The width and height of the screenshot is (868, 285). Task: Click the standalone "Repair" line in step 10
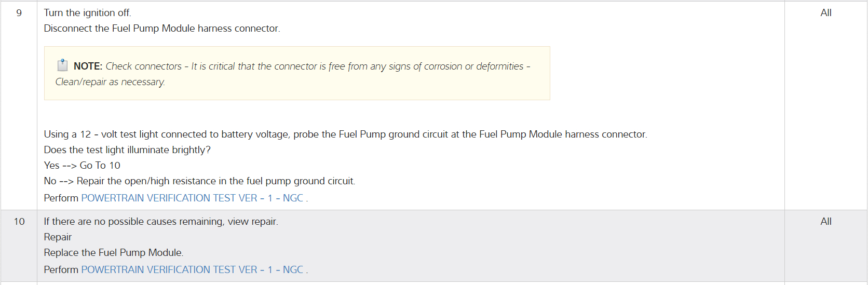click(x=58, y=237)
